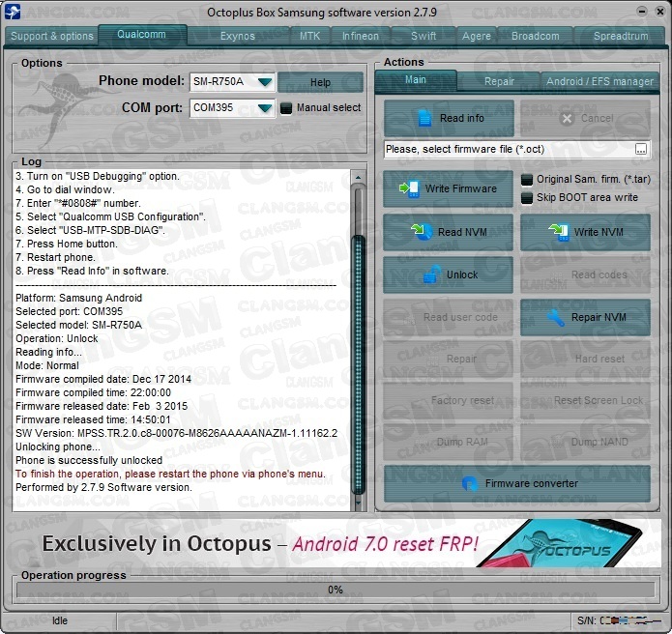Click log line "Phone is successfully unlocked"

(89, 460)
